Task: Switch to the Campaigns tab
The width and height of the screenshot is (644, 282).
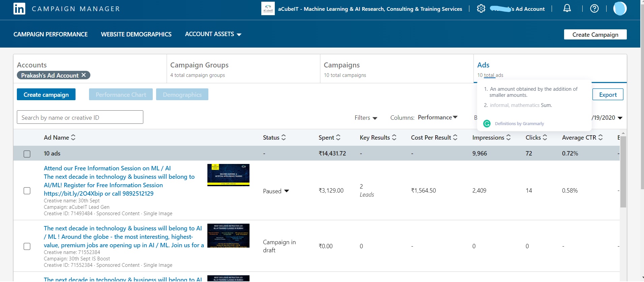Action: (x=397, y=69)
